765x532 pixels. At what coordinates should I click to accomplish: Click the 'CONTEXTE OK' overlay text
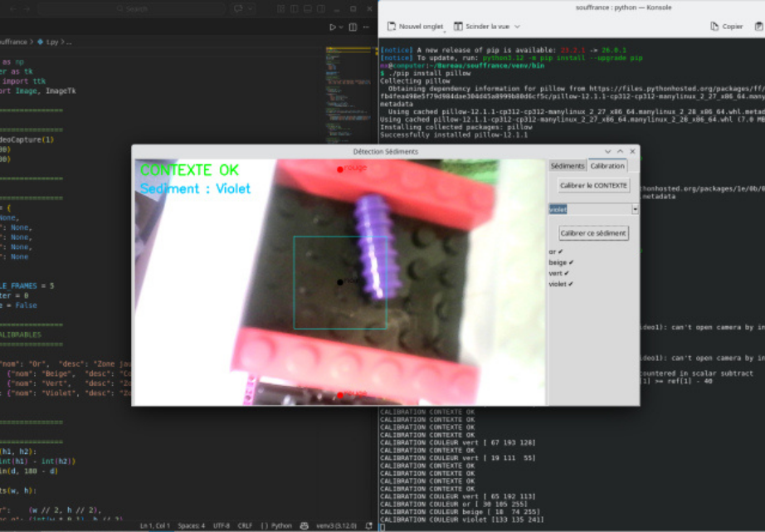click(x=189, y=170)
